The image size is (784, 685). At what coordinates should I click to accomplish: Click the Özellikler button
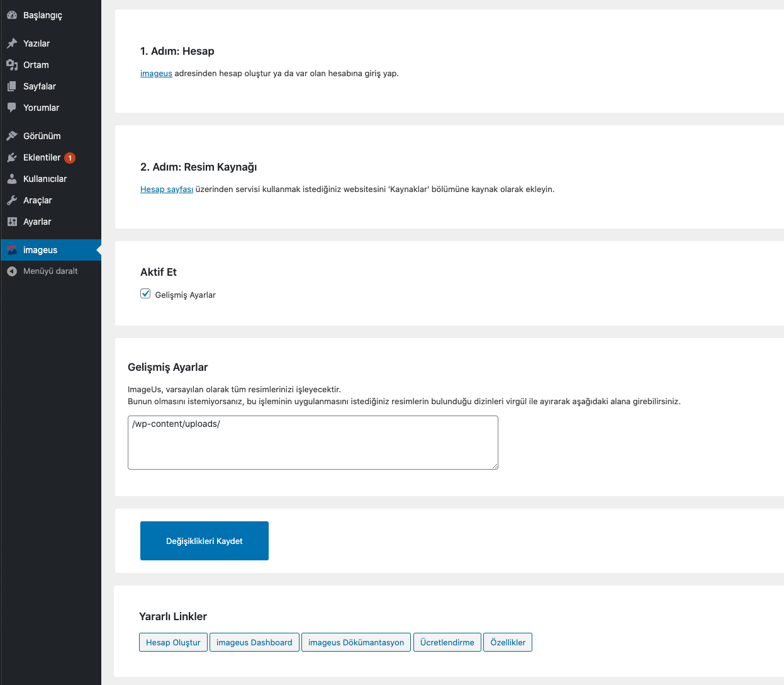pos(508,642)
